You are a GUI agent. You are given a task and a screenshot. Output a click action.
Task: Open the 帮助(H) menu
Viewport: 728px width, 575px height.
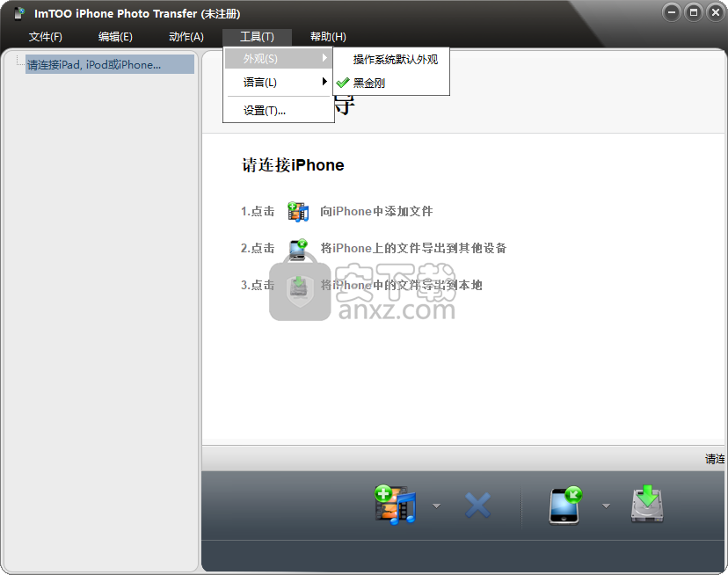point(328,37)
